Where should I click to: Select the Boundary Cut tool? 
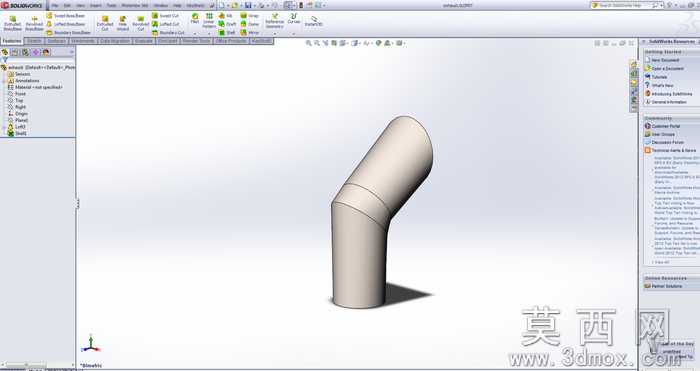point(168,33)
